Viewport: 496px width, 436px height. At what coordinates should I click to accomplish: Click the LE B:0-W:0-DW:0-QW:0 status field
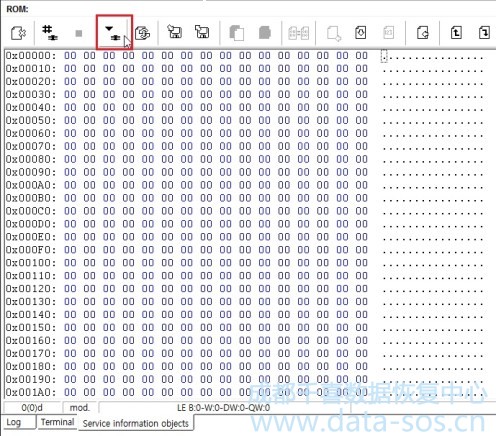point(224,408)
